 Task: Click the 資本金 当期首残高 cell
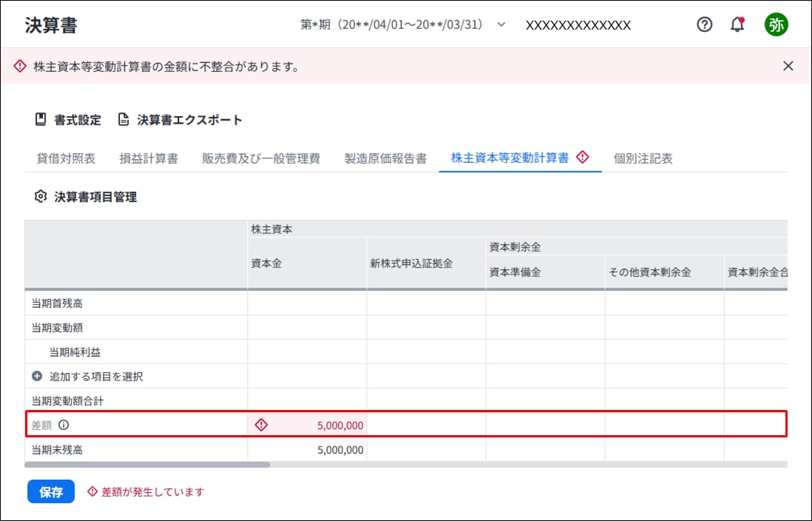(x=307, y=303)
